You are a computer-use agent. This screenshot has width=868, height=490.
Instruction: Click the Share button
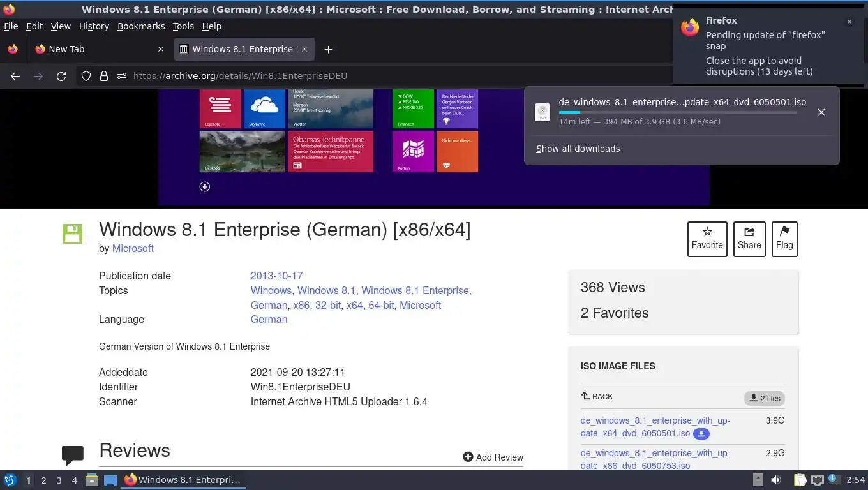(749, 239)
